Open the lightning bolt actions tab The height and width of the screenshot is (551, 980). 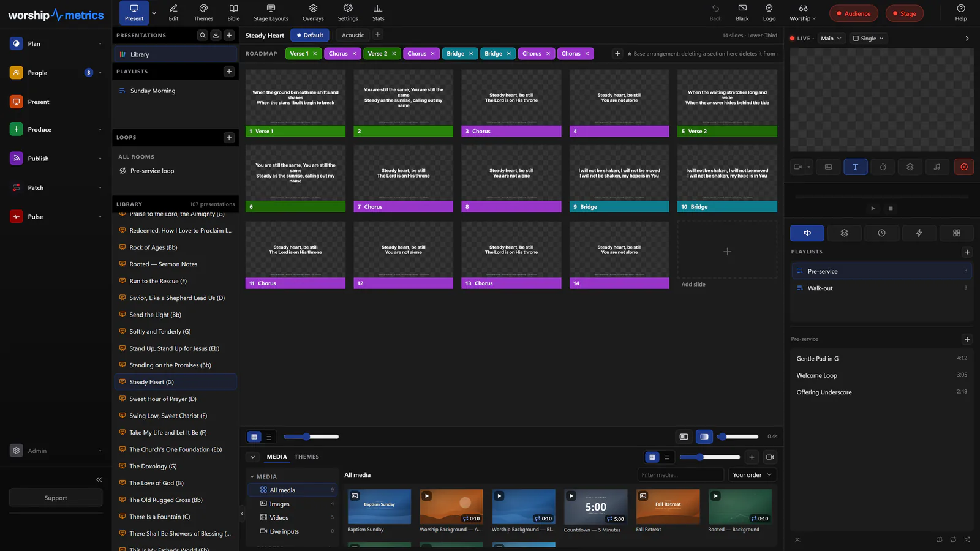919,233
